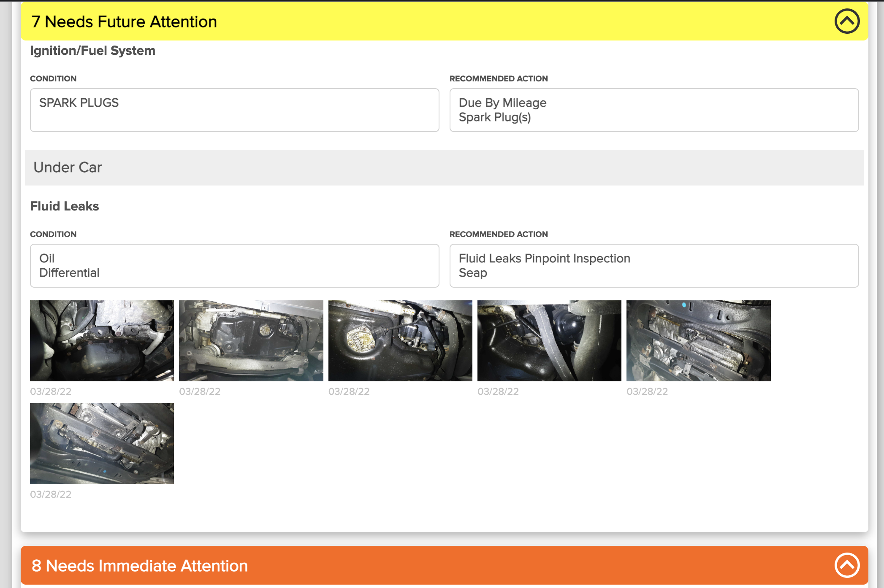Click the date under the sixth photo
The height and width of the screenshot is (588, 884).
pos(51,494)
